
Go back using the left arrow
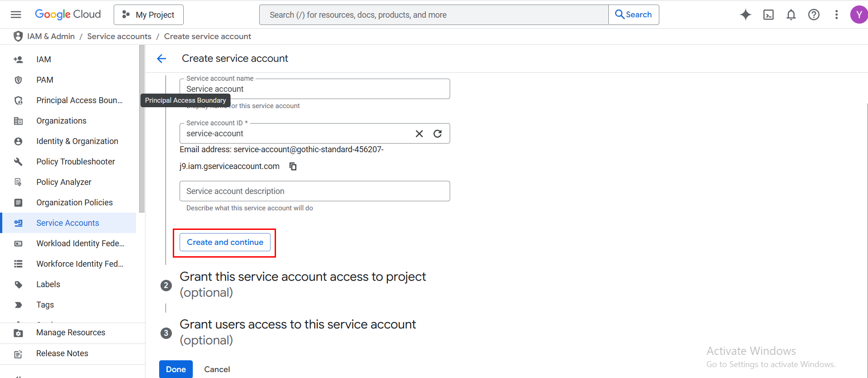161,59
